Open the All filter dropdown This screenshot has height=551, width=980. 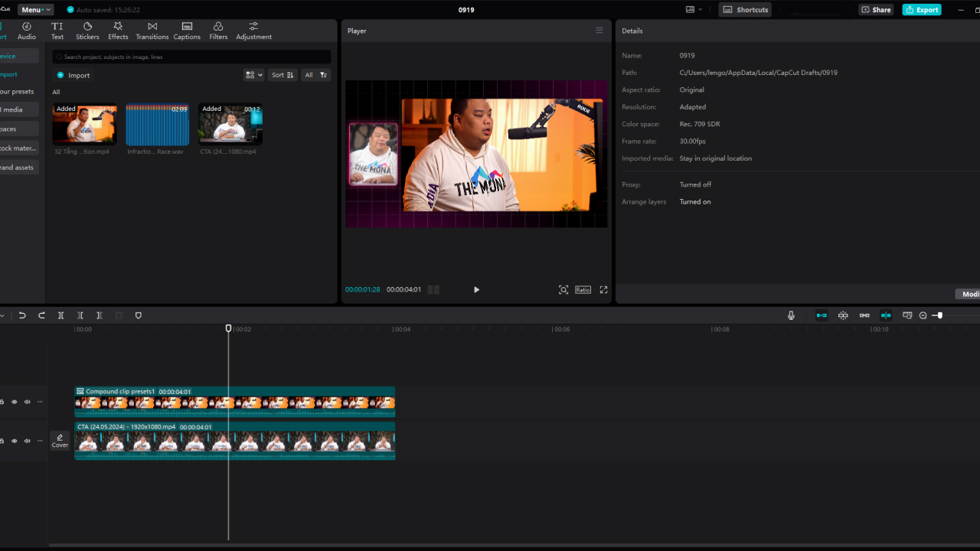tap(315, 75)
